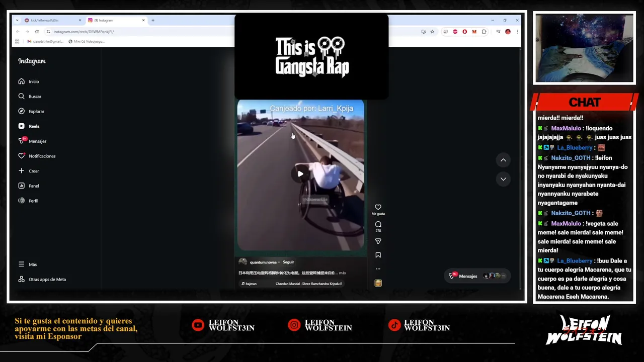The image size is (644, 362).
Task: Go to next reel with down arrow
Action: 503,179
